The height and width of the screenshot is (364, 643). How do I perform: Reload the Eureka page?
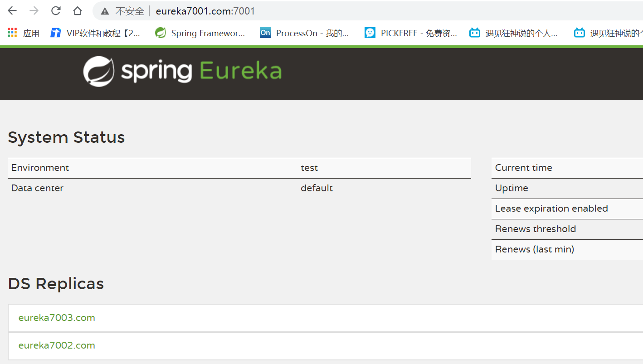point(56,11)
